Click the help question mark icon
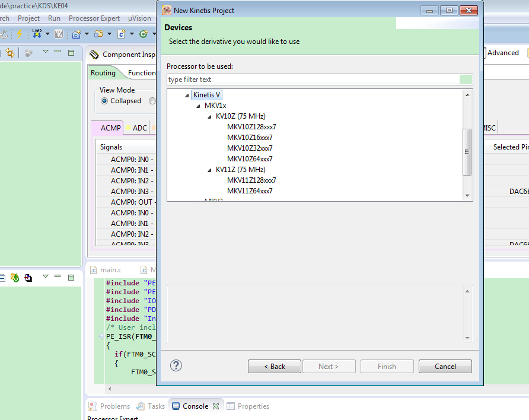Image resolution: width=529 pixels, height=420 pixels. tap(176, 365)
